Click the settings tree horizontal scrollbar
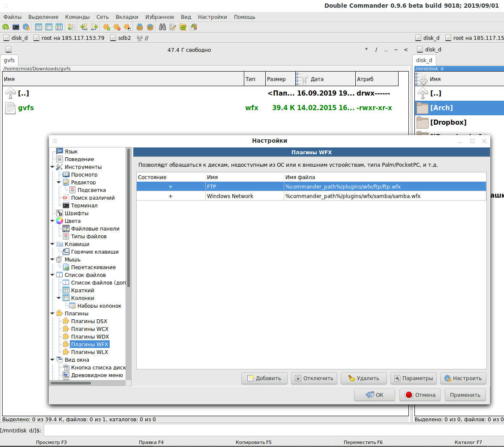 pos(71,383)
